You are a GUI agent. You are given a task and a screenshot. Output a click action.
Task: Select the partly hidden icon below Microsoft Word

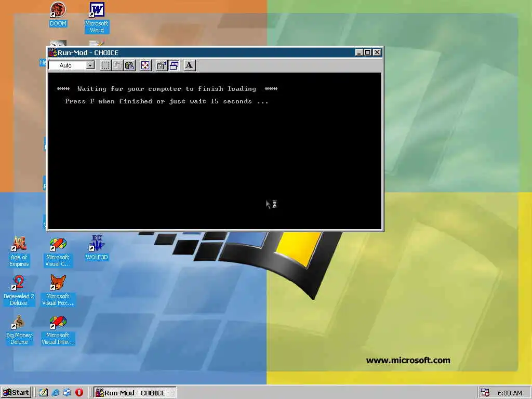click(97, 44)
